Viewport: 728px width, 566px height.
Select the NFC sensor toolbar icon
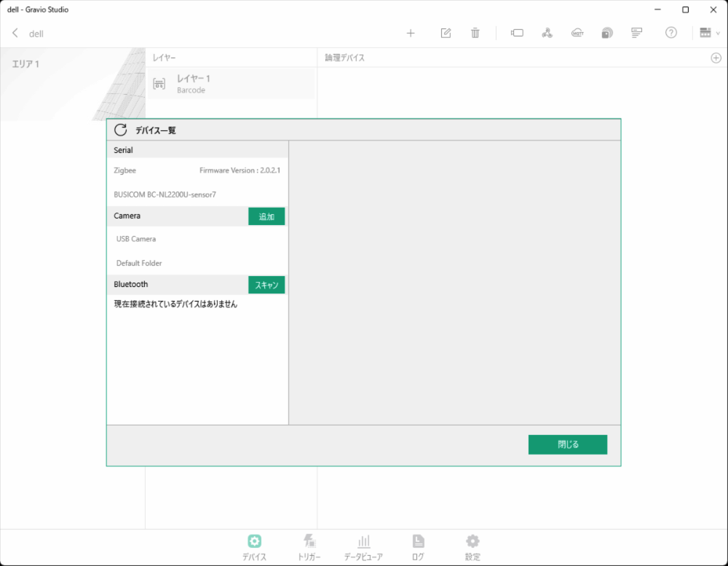tap(606, 33)
